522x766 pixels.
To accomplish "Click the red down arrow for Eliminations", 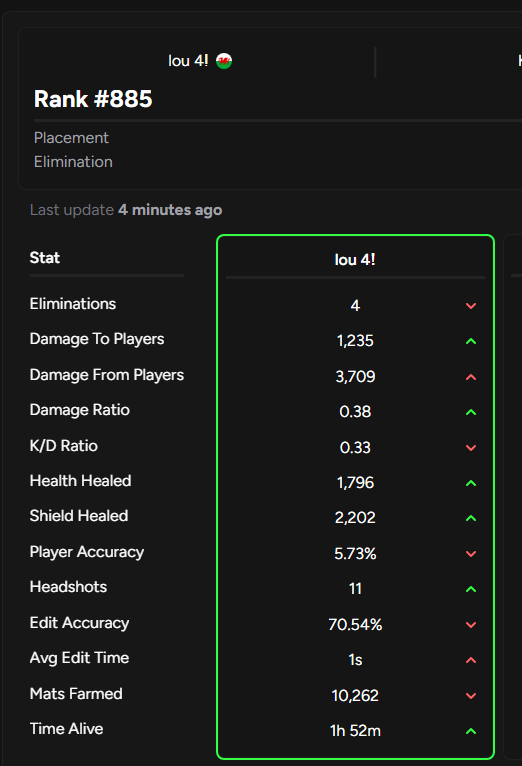I will point(471,306).
